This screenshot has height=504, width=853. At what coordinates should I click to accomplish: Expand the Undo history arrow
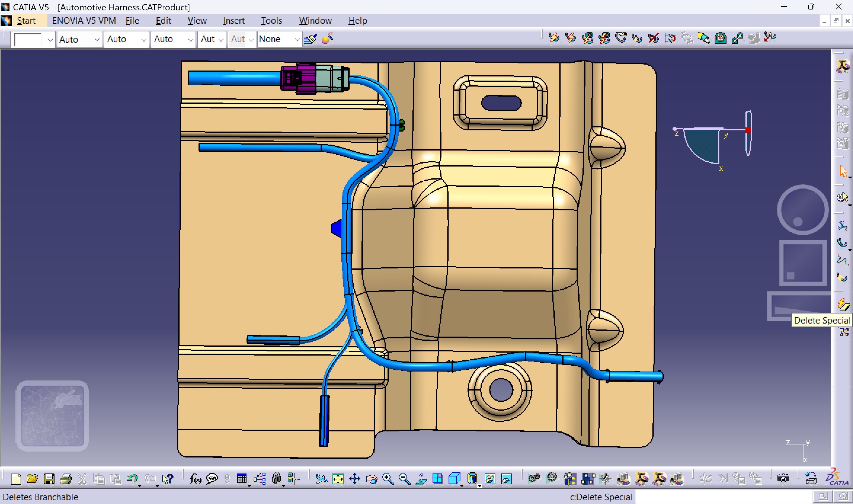[140, 486]
